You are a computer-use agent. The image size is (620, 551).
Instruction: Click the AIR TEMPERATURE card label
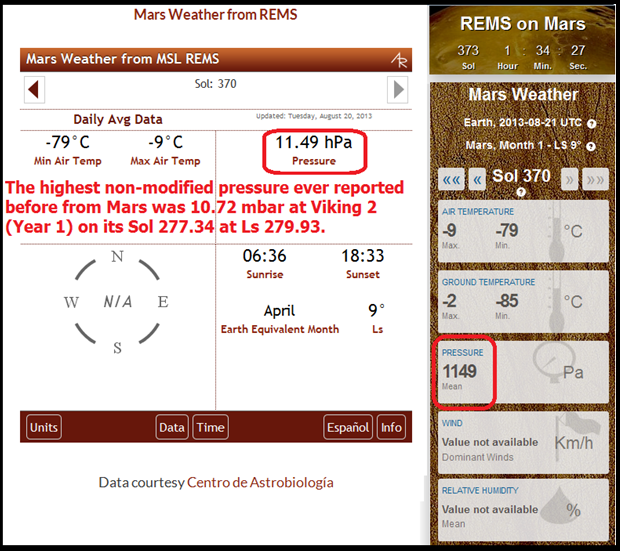pyautogui.click(x=478, y=212)
